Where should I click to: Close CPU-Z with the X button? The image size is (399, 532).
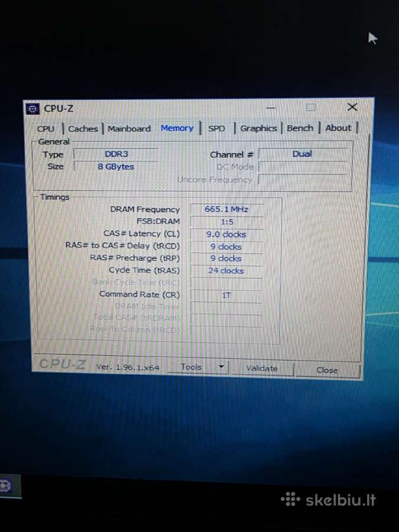pyautogui.click(x=352, y=107)
